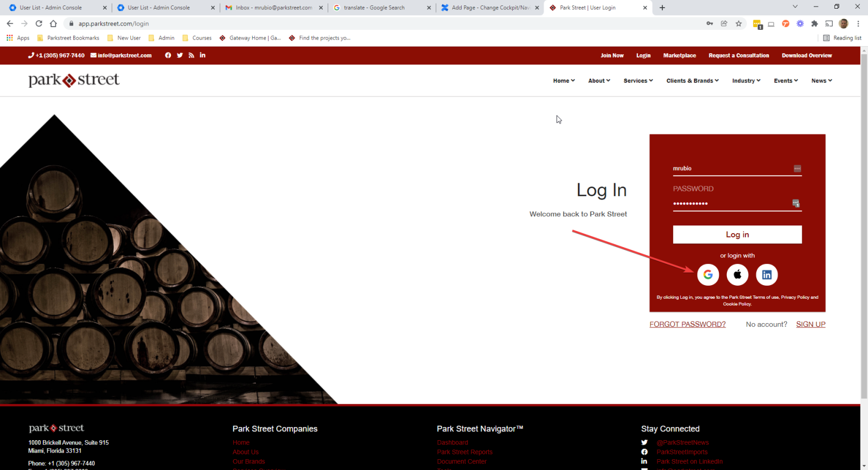Open browser home page icon
Viewport: 868px width, 470px height.
coord(53,23)
